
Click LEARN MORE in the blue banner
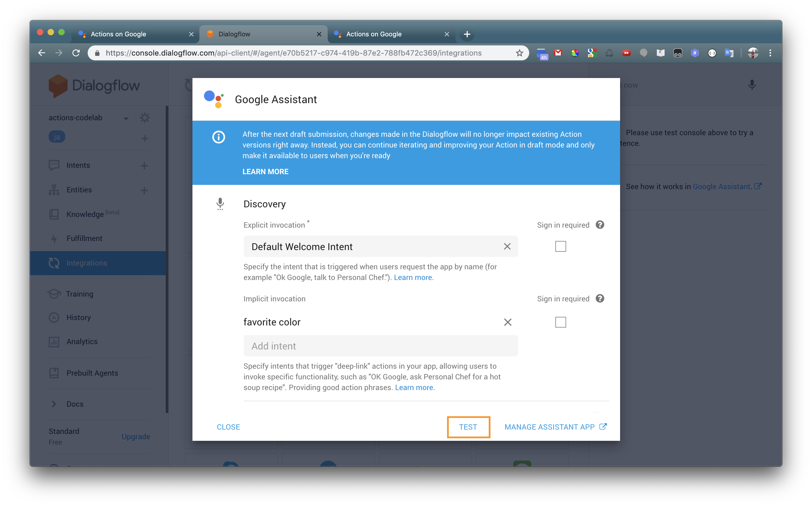[x=265, y=172]
